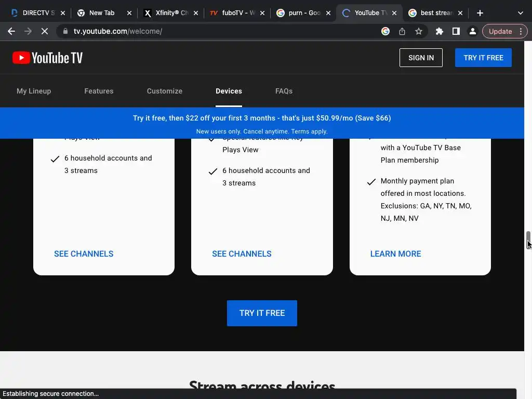This screenshot has height=399, width=532.
Task: Click the blue promo banner offer text
Action: (262, 118)
